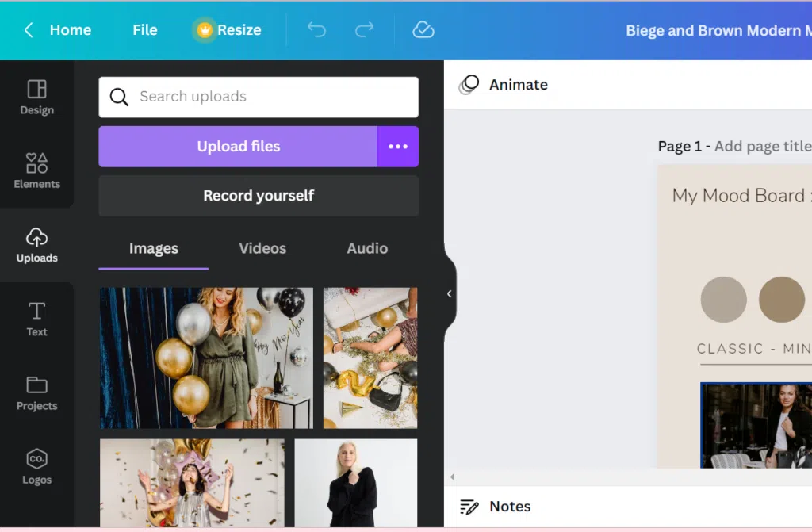Go back using the Home arrow icon

(29, 30)
